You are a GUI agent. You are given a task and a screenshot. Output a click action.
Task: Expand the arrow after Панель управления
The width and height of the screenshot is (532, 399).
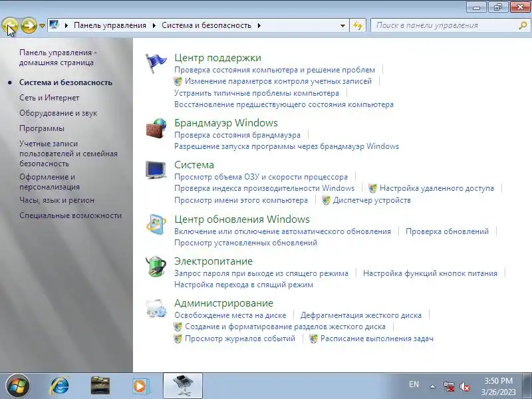(x=154, y=25)
